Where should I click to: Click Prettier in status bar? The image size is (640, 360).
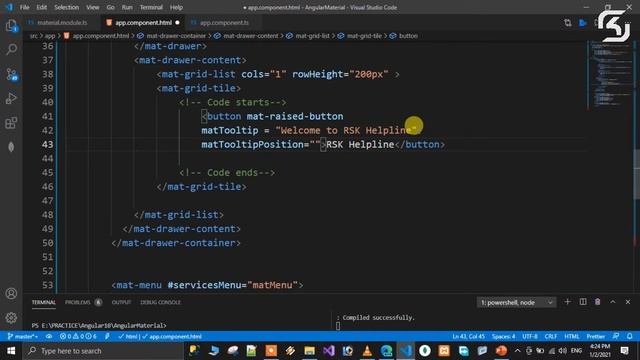[596, 336]
